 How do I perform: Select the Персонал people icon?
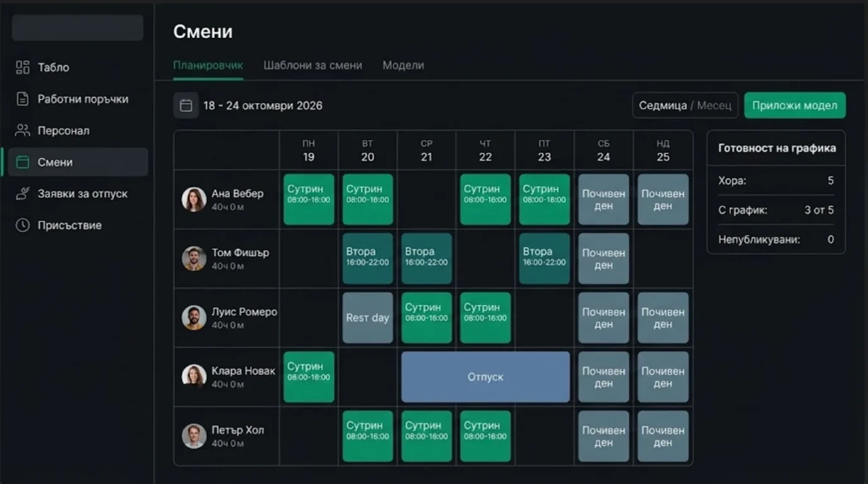pyautogui.click(x=23, y=130)
